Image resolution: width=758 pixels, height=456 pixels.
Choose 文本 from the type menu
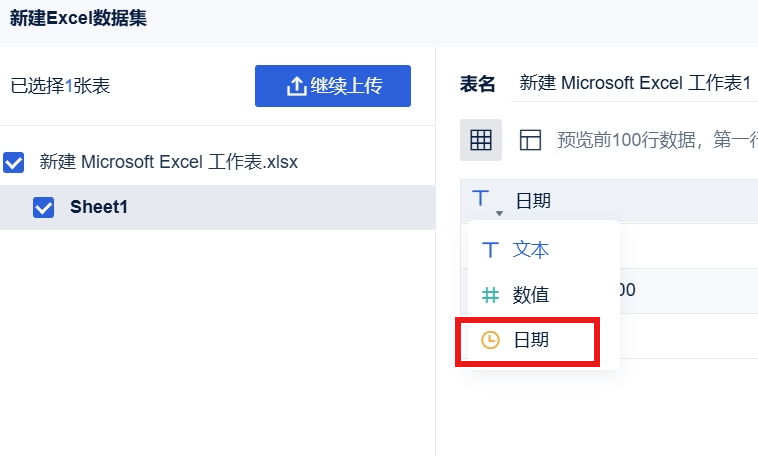pyautogui.click(x=530, y=250)
